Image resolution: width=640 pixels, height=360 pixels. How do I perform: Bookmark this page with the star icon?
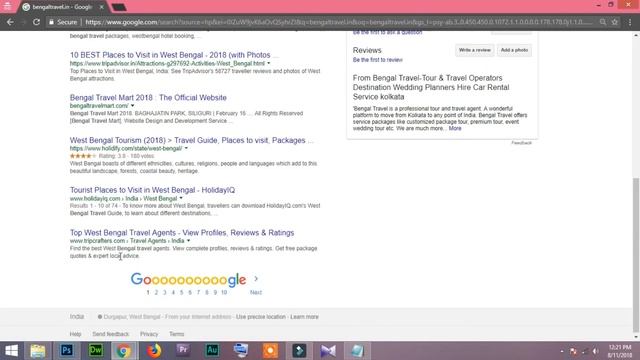pos(615,22)
